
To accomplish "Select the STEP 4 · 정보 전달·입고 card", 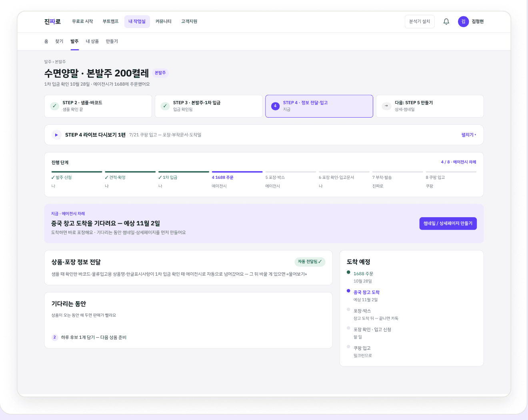I will (319, 106).
